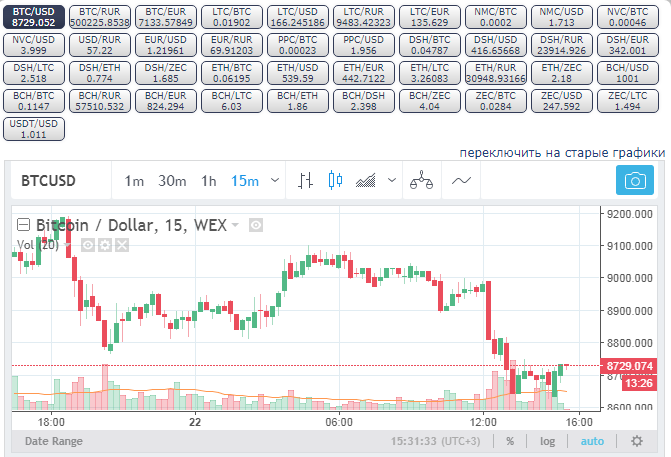
Task: Collapse the Bitcoin / Dollar legend box
Action: 24,225
